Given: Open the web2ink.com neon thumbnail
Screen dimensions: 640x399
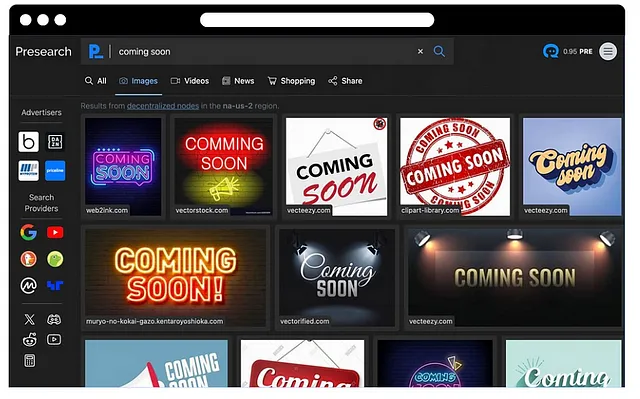Looking at the screenshot, I should click(x=123, y=166).
